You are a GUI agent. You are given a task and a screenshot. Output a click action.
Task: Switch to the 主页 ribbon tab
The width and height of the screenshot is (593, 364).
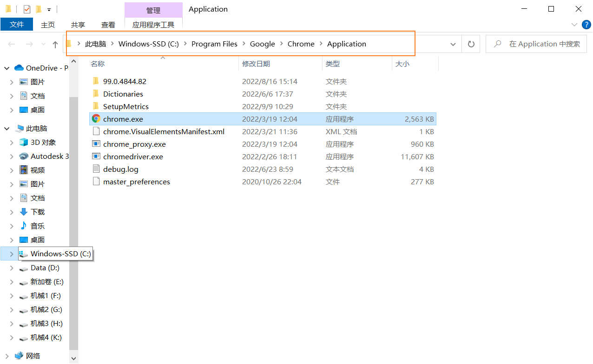(48, 25)
